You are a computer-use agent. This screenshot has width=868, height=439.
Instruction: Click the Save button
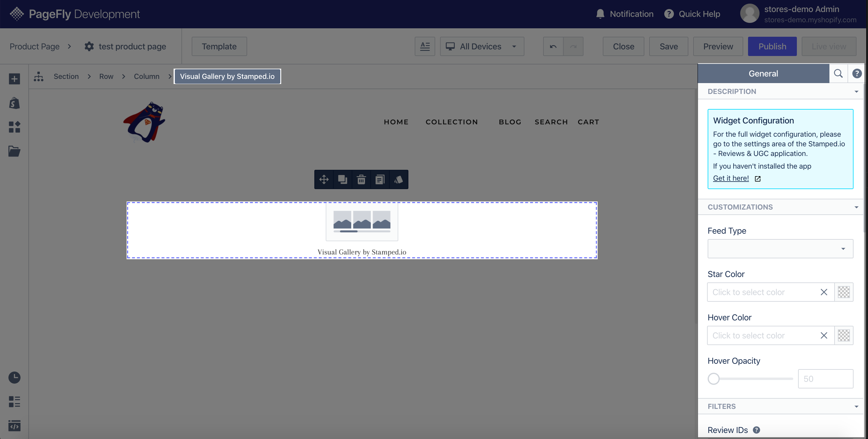pyautogui.click(x=668, y=46)
